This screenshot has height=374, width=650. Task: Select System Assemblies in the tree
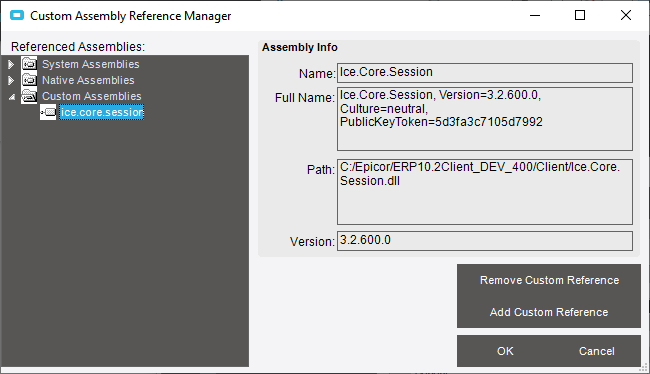(x=90, y=64)
